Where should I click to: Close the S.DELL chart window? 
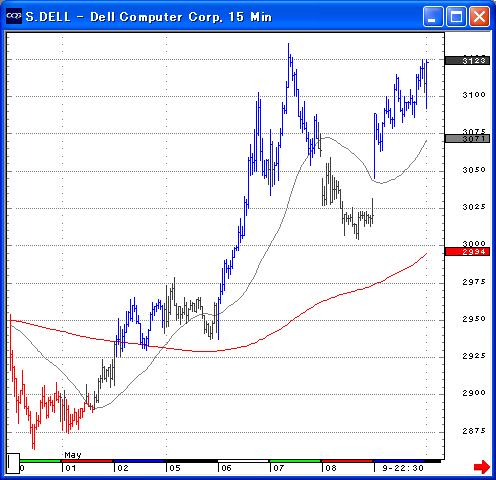coord(479,16)
